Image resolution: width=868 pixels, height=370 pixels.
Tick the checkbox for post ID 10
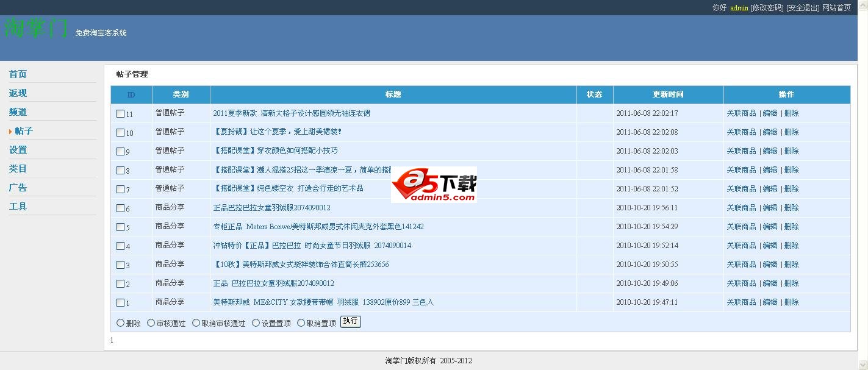click(x=120, y=132)
